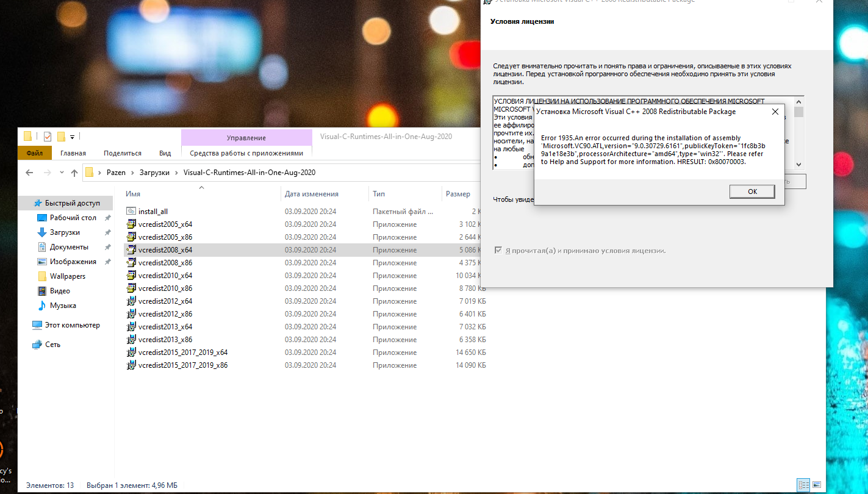Go up one folder level with up arrow

coord(74,173)
